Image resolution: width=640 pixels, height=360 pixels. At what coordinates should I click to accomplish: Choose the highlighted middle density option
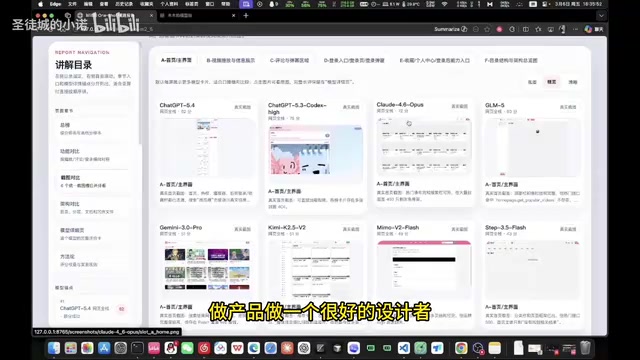pyautogui.click(x=551, y=82)
